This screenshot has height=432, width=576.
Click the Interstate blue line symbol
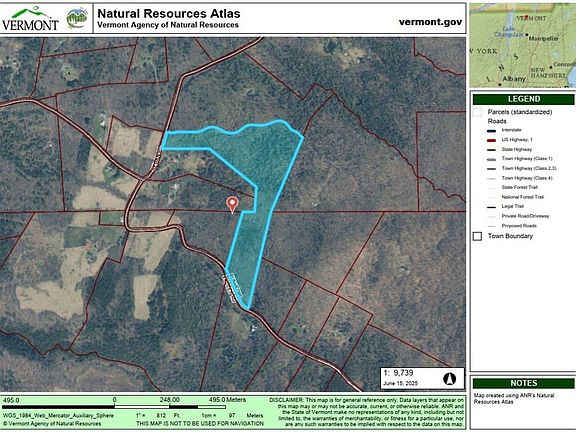point(491,130)
